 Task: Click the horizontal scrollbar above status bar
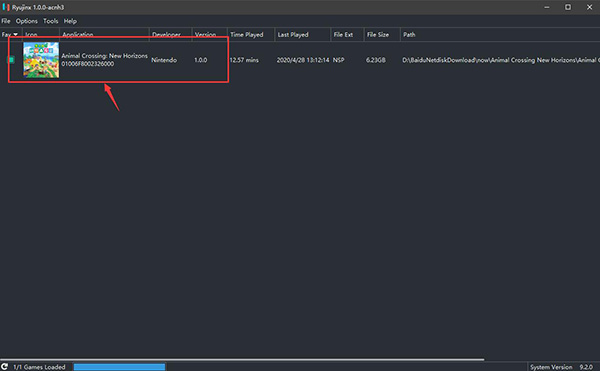[242, 360]
